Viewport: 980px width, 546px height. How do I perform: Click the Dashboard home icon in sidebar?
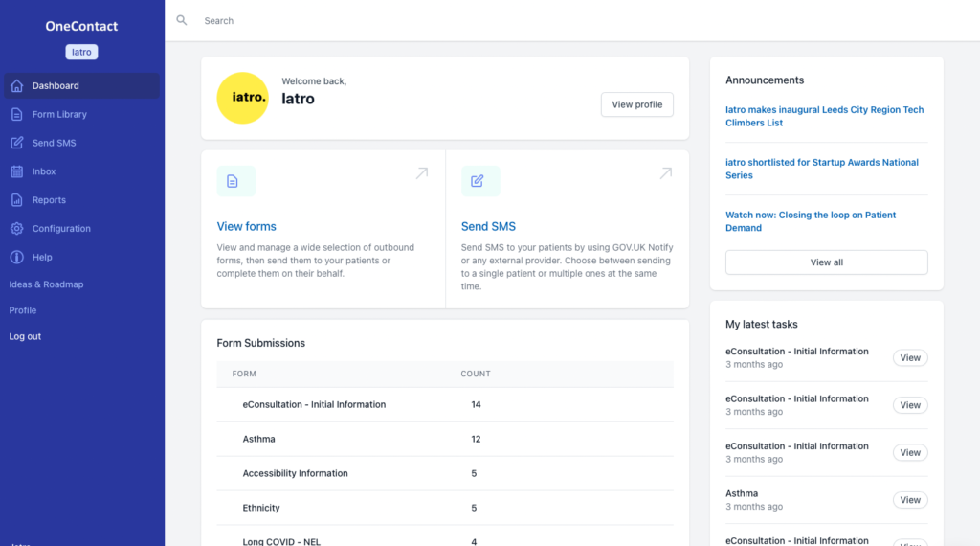point(17,85)
